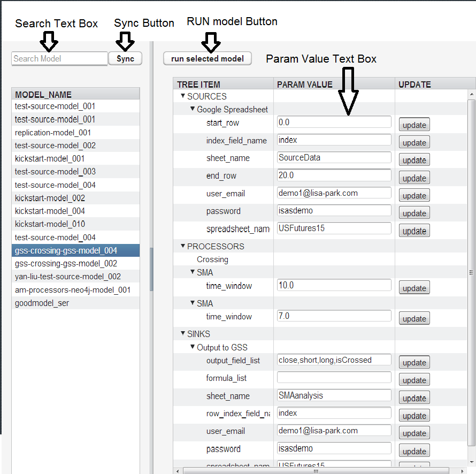Image resolution: width=476 pixels, height=474 pixels.
Task: Collapse the PROCESSORS tree node
Action: point(183,246)
